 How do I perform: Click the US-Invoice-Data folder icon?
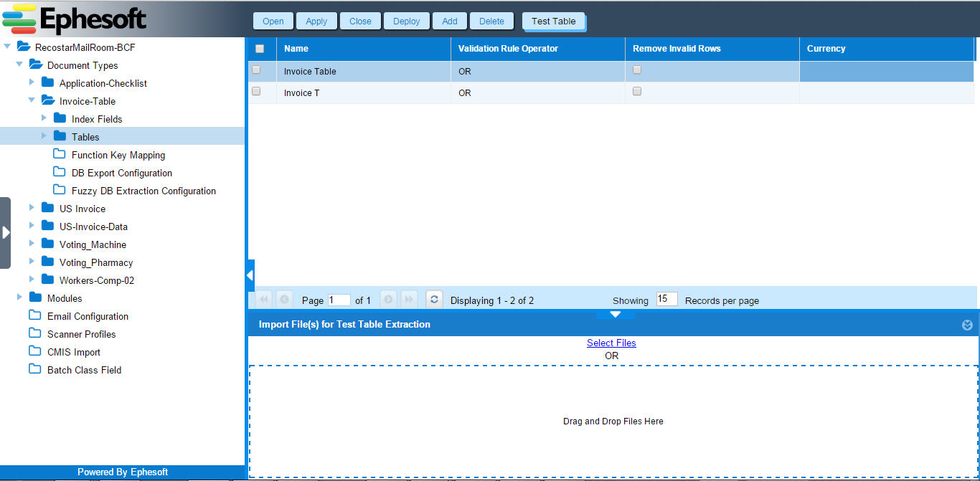[48, 227]
